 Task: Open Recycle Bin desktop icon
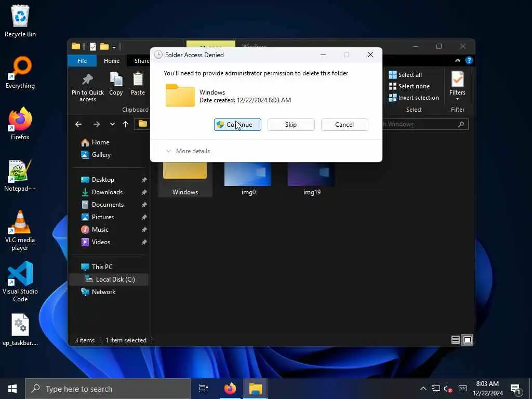click(x=20, y=21)
